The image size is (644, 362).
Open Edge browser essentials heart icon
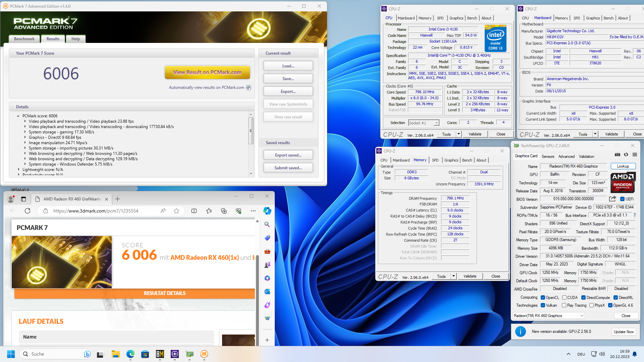tap(238, 211)
